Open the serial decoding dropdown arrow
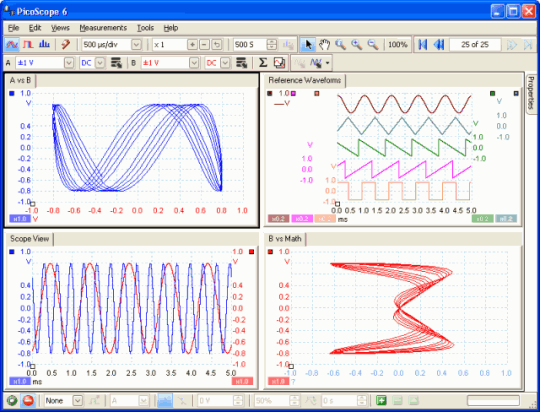This screenshot has width=540, height=412. coord(327,63)
